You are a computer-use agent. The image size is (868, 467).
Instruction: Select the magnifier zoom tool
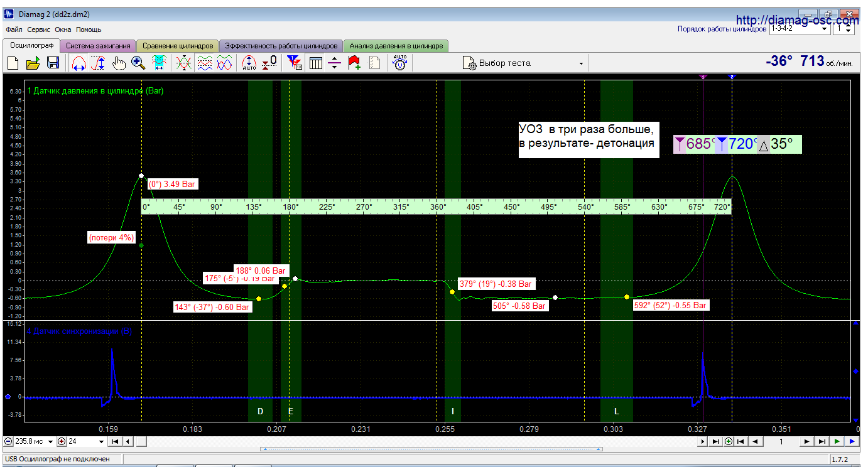click(x=139, y=63)
